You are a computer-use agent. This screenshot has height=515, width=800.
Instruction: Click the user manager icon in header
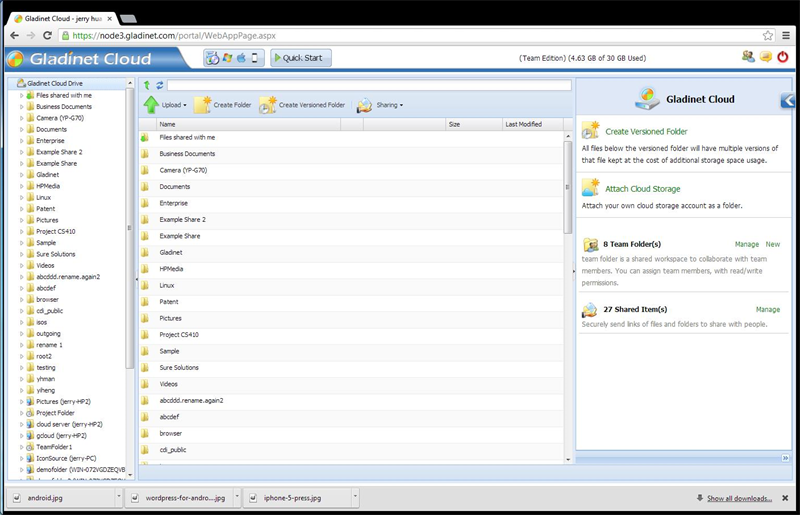click(x=748, y=57)
